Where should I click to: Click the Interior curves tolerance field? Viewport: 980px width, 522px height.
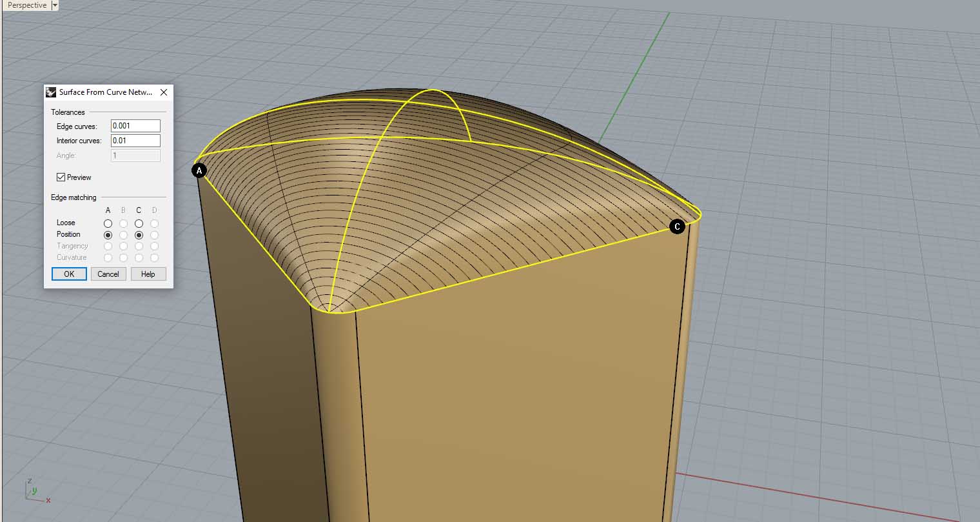click(135, 141)
